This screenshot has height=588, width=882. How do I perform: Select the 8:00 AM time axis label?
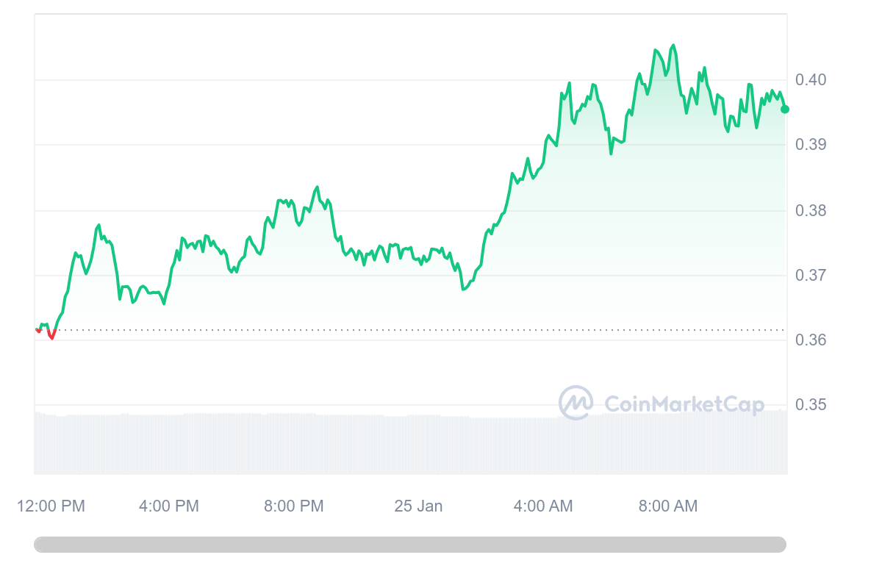click(x=668, y=506)
